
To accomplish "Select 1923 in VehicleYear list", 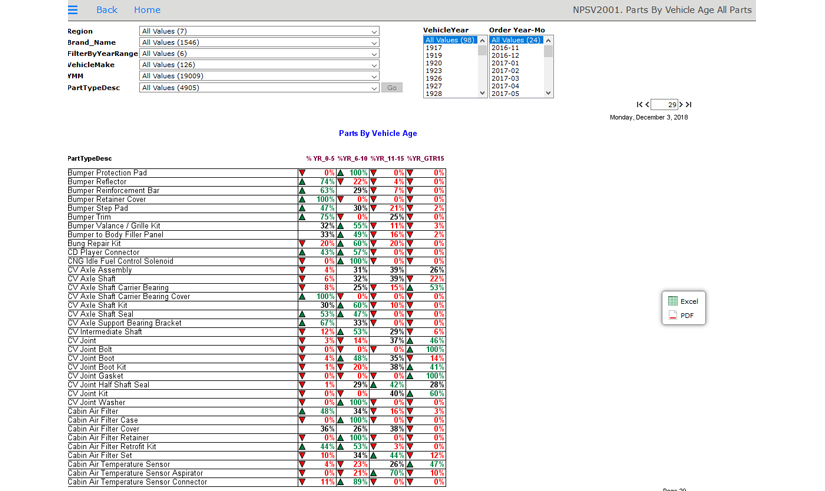I will point(450,71).
